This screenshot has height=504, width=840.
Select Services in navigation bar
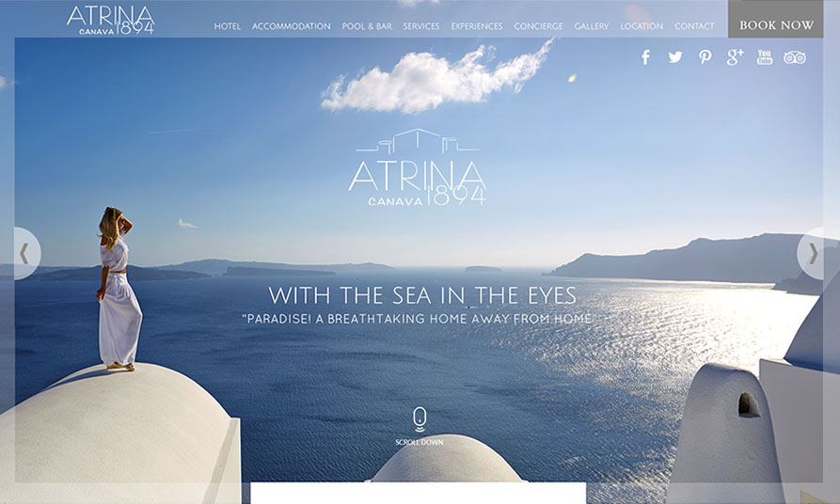point(421,26)
